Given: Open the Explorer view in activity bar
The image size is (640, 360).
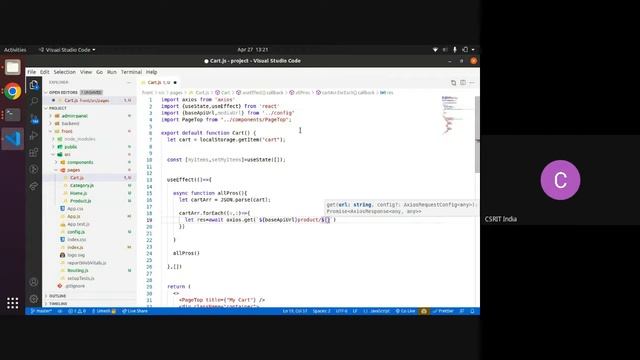Looking at the screenshot, I should (34, 85).
